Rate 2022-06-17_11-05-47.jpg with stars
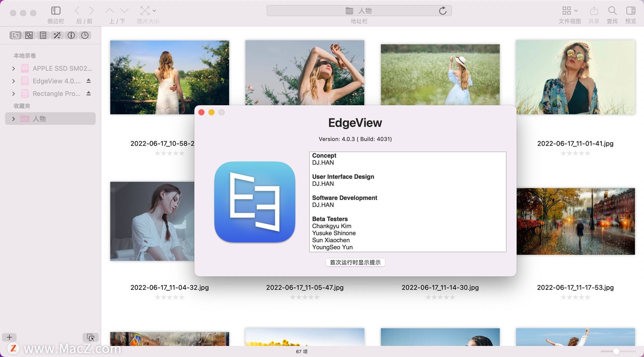The width and height of the screenshot is (644, 357). pos(305,297)
